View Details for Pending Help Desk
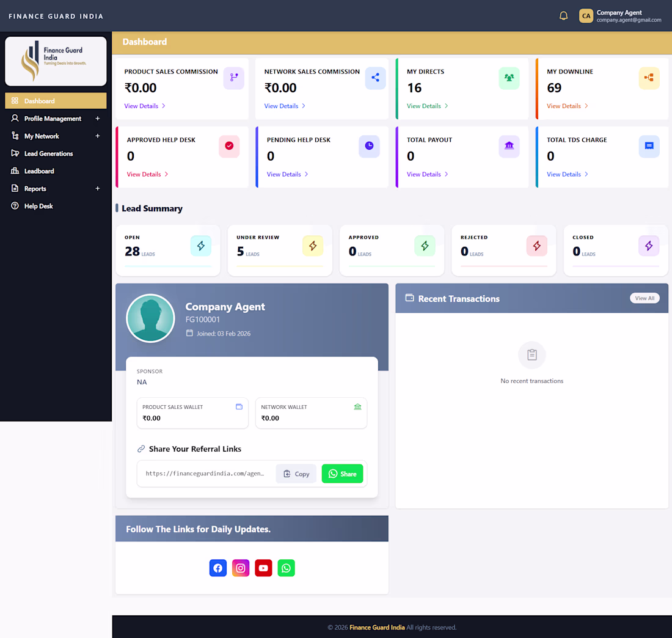This screenshot has width=672, height=638. (288, 174)
